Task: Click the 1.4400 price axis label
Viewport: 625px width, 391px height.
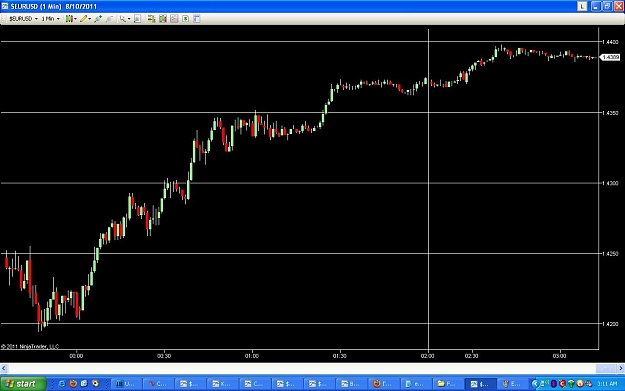Action: pos(610,42)
